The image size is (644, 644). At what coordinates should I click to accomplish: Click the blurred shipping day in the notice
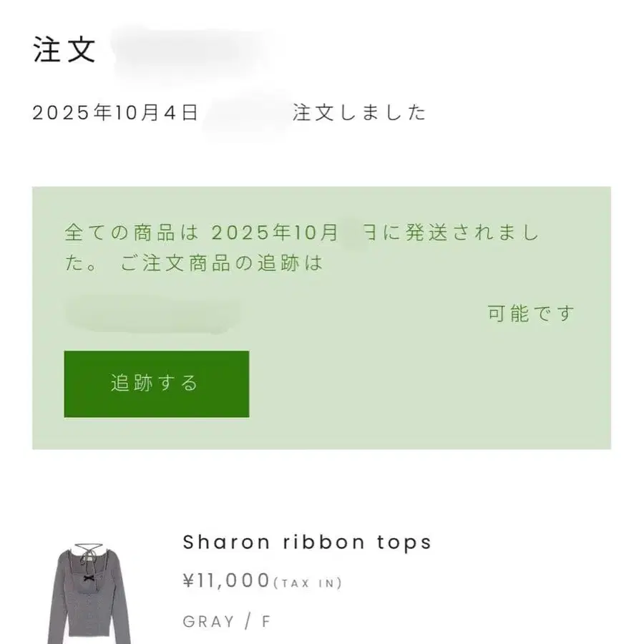[x=352, y=233]
